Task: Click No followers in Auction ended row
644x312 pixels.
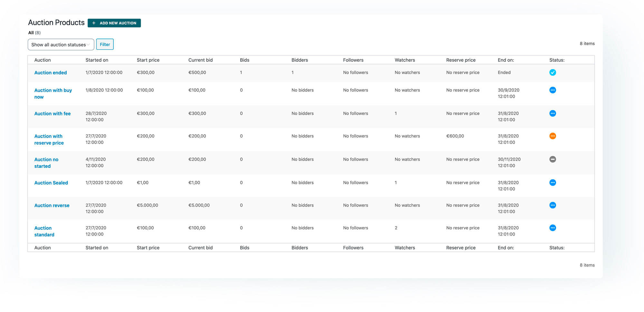Action: pyautogui.click(x=355, y=72)
